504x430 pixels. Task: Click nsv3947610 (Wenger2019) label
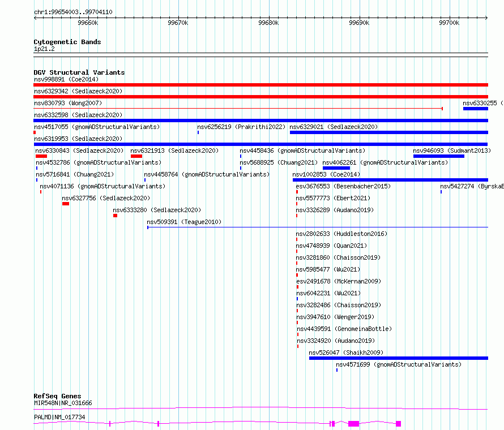coord(335,317)
